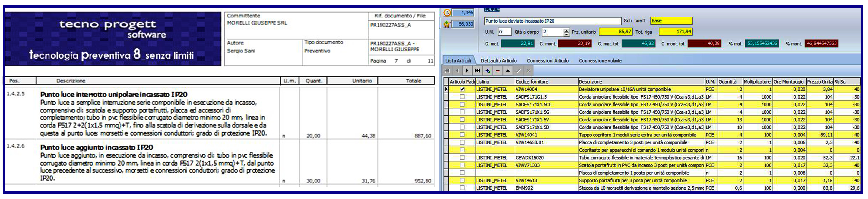Image resolution: width=868 pixels, height=199 pixels.
Task: Tick the checkbox for the GEWDX15020 row
Action: click(x=462, y=158)
